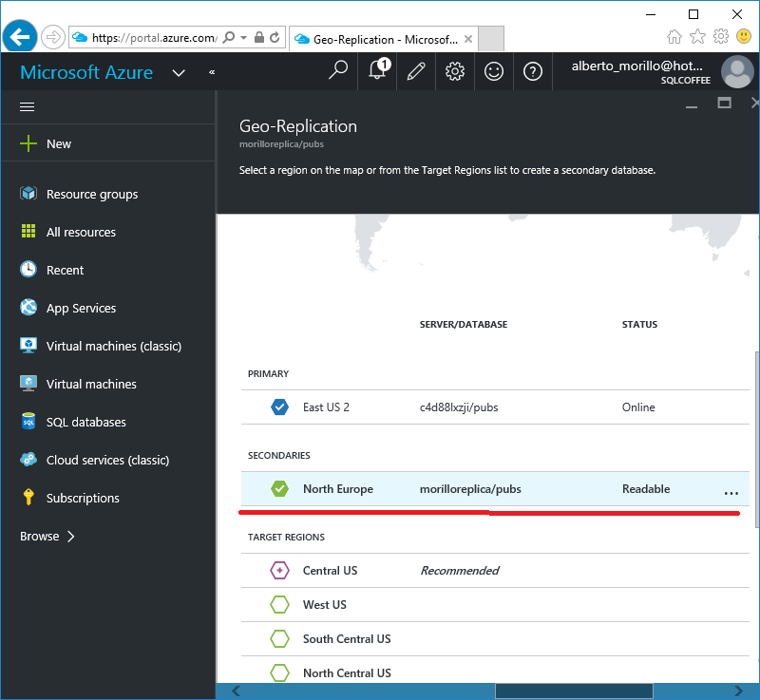
Task: Select Central US recommended target region
Action: coord(495,571)
